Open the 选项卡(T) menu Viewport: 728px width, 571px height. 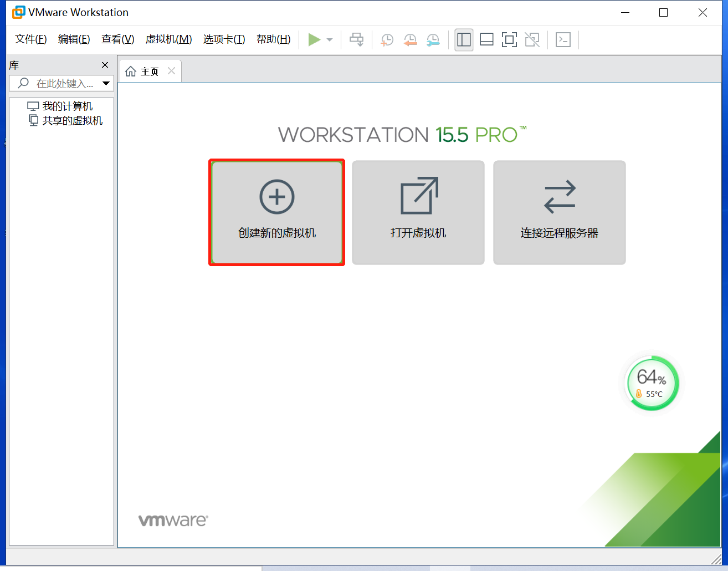[224, 39]
